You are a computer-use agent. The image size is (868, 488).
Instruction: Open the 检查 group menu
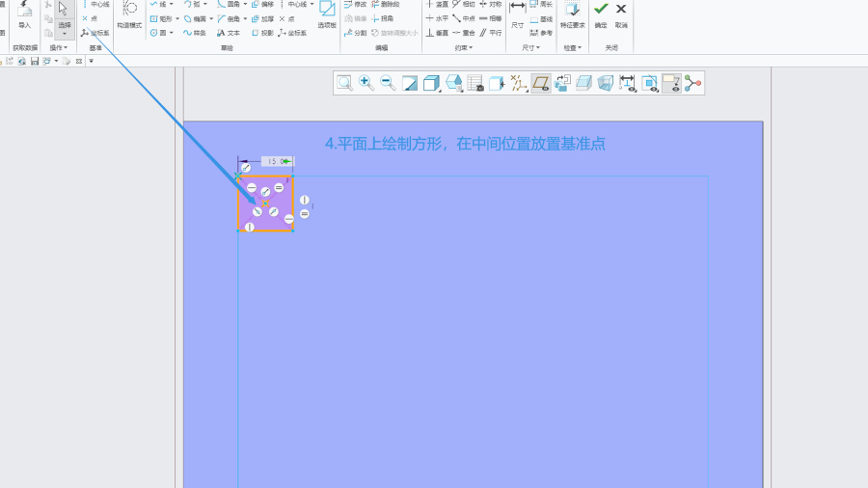tap(573, 47)
